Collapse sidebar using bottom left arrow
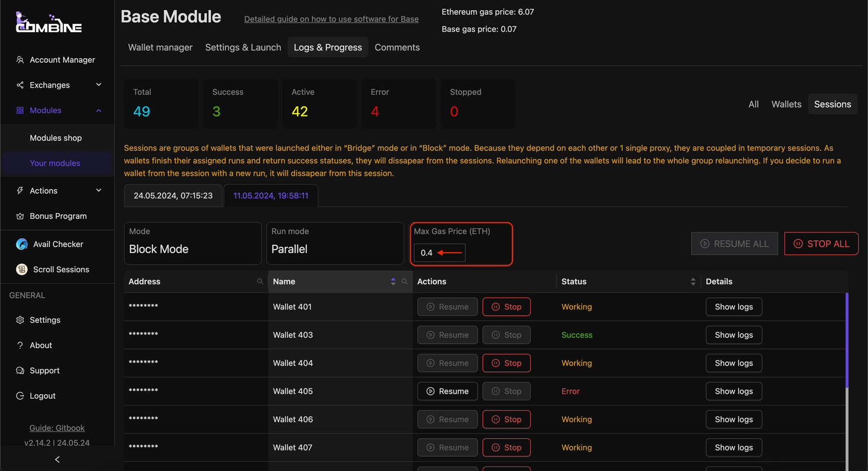 [x=57, y=460]
